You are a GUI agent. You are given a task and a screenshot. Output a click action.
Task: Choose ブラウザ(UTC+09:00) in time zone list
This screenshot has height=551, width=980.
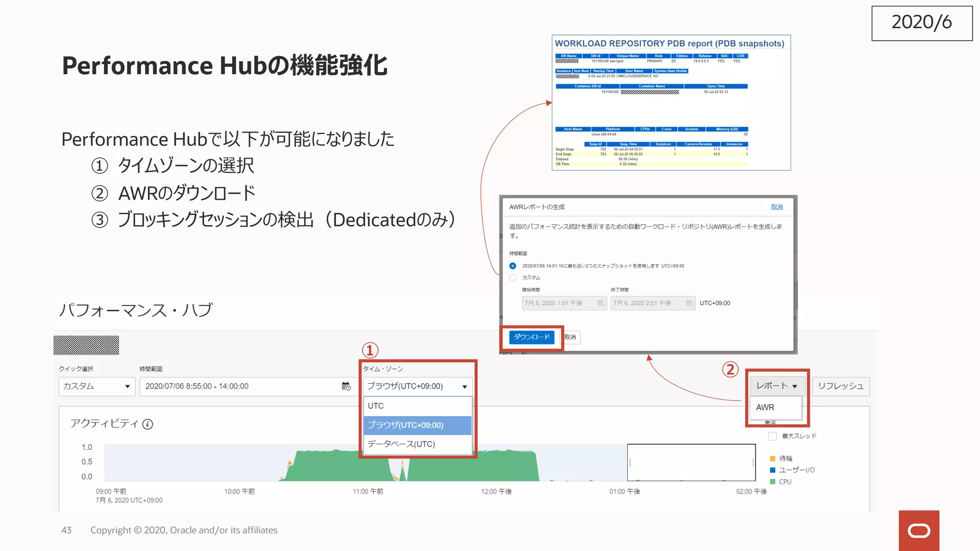[418, 425]
